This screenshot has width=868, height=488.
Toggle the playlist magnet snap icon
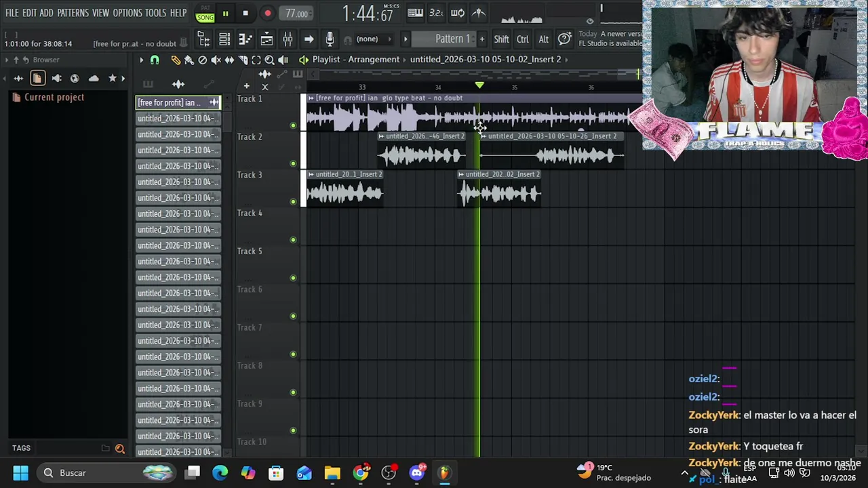pyautogui.click(x=155, y=60)
